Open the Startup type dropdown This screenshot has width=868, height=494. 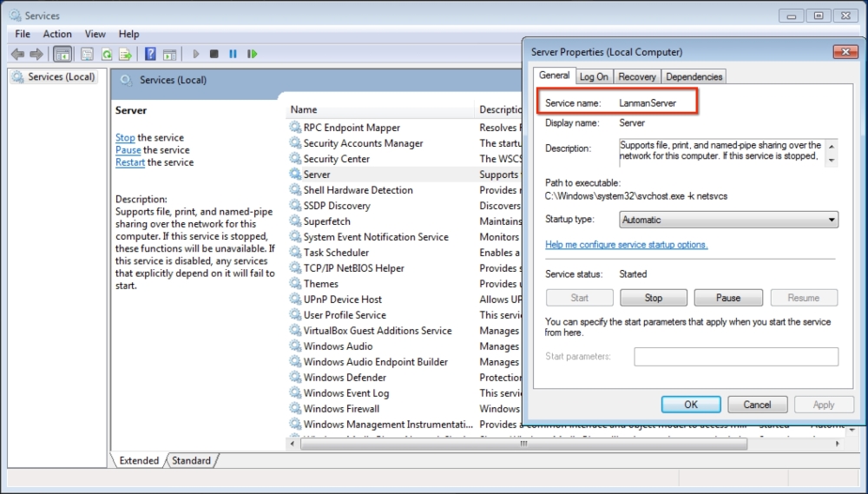[728, 220]
